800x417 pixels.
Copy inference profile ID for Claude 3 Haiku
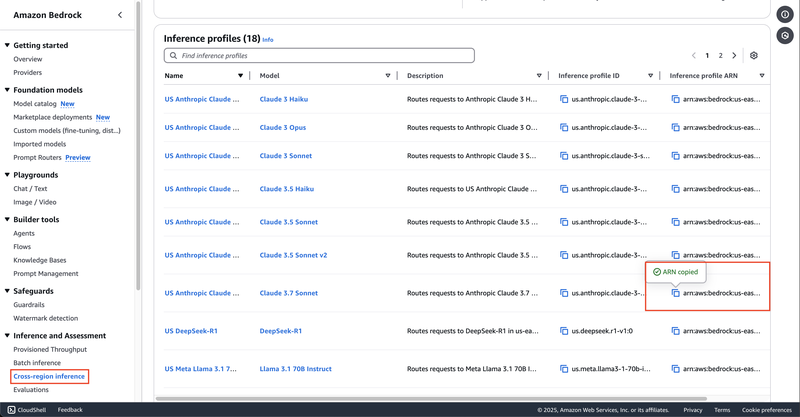[x=564, y=99]
